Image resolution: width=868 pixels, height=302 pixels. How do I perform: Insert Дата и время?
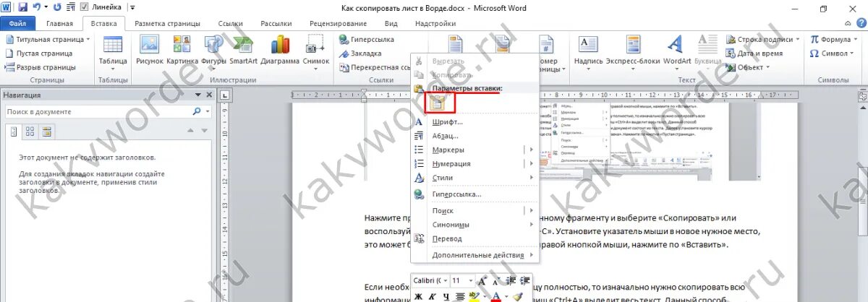click(754, 53)
